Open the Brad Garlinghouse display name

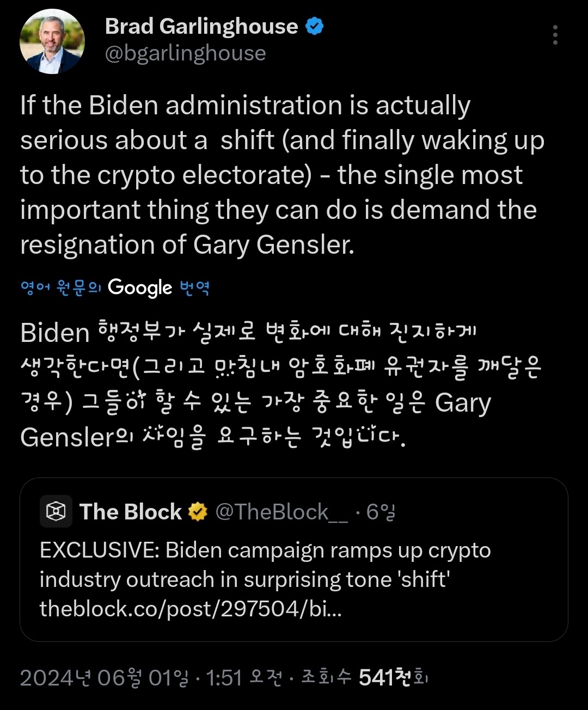coord(201,26)
